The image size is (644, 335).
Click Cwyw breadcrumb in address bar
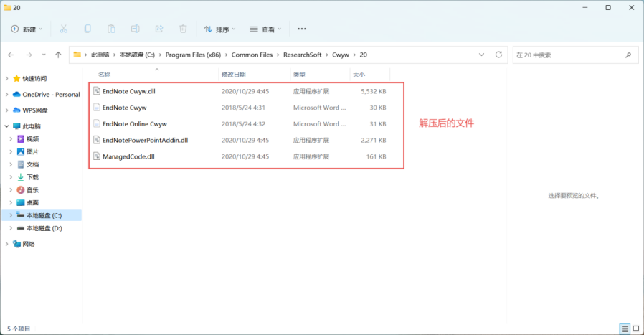pyautogui.click(x=341, y=55)
